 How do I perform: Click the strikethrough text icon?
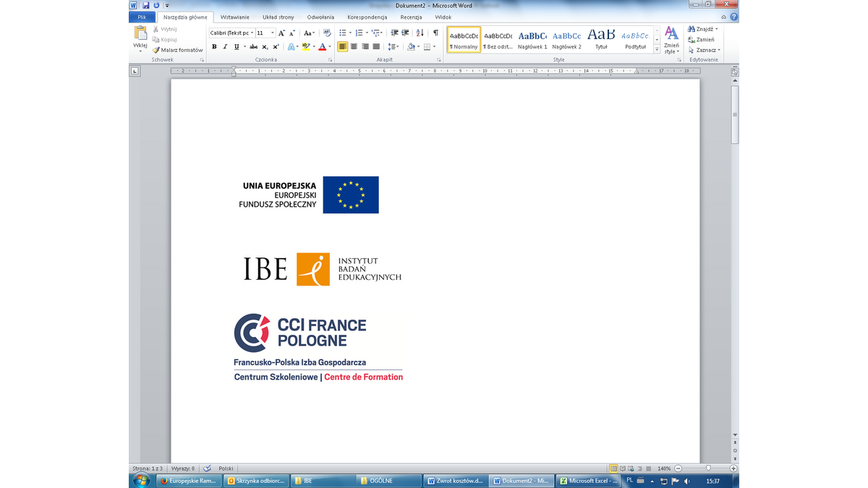(x=253, y=47)
